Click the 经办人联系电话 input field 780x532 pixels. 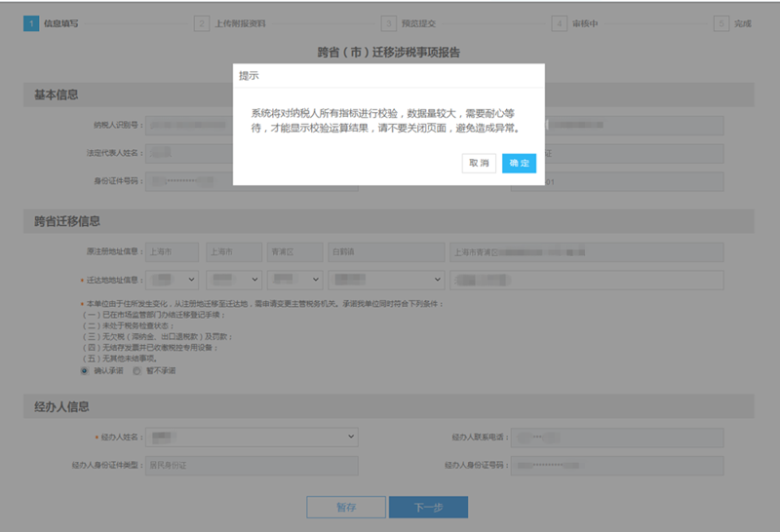click(618, 437)
